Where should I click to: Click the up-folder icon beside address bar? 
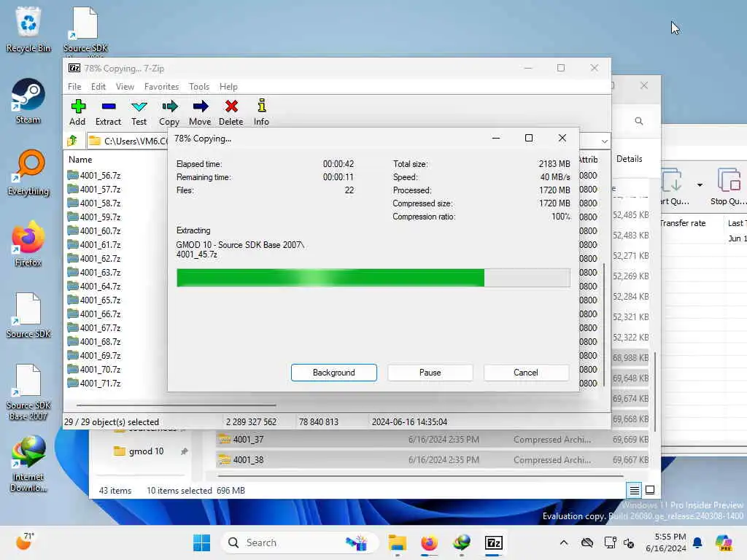(72, 141)
